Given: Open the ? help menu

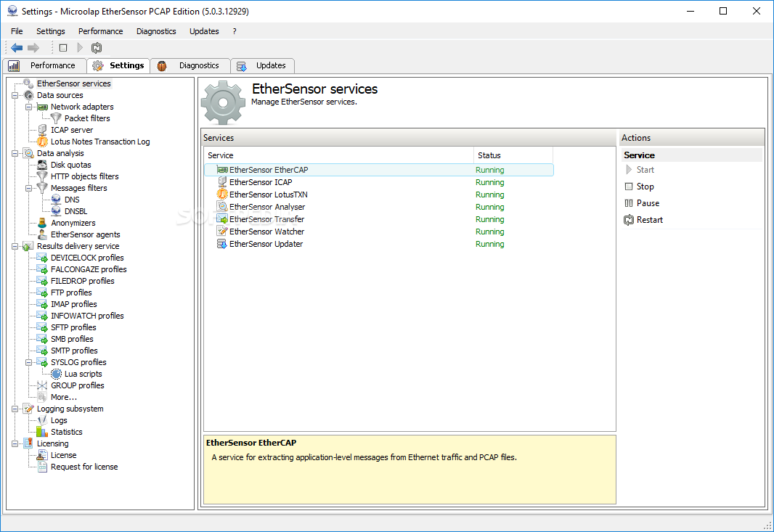Looking at the screenshot, I should (235, 31).
